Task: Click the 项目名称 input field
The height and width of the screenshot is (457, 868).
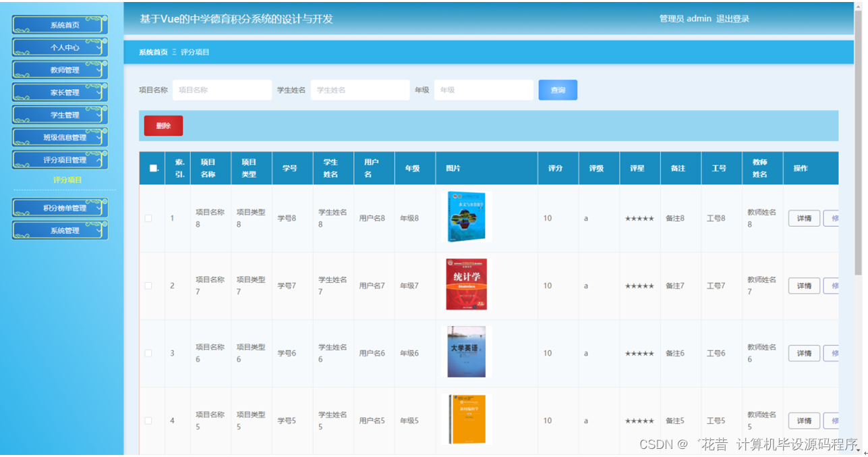Action: 222,89
